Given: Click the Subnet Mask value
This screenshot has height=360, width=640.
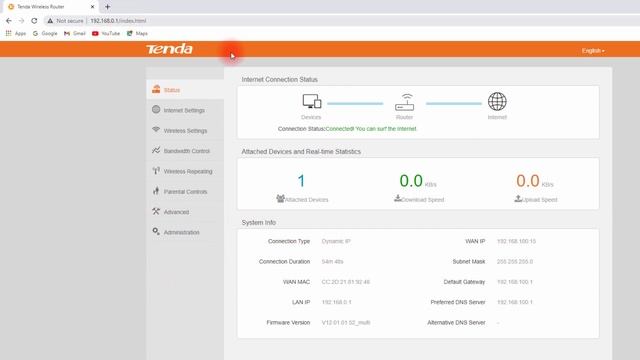Looking at the screenshot, I should tap(515, 262).
